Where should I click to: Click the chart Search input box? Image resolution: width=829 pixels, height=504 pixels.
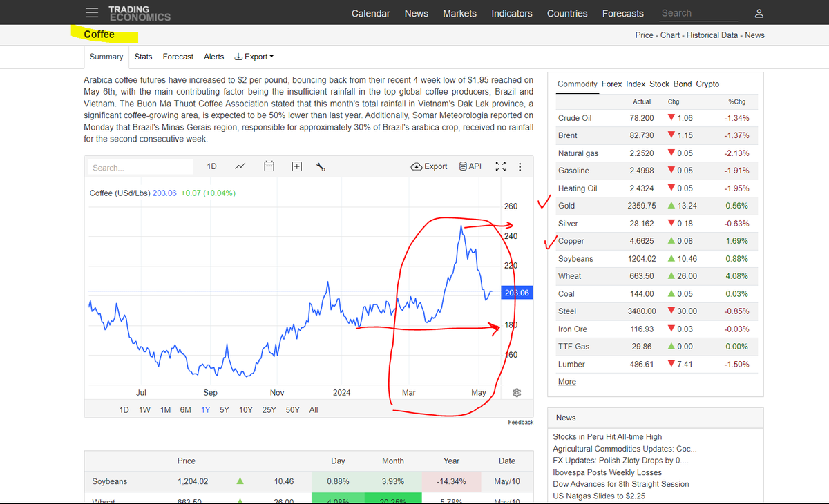point(141,167)
